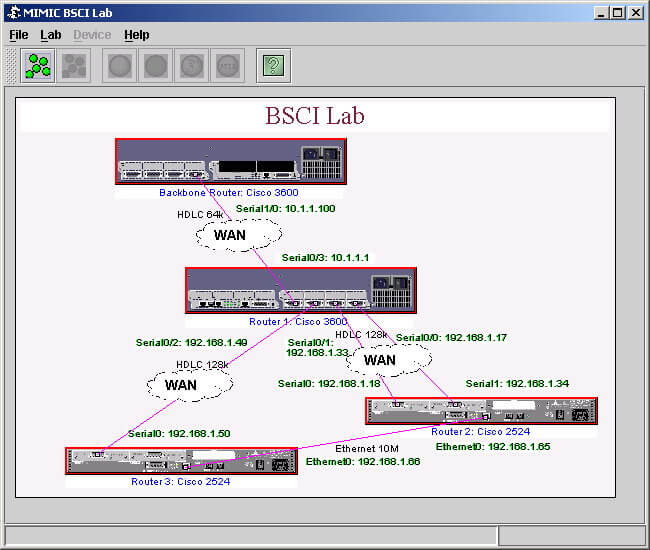Viewport: 650px width, 550px height.
Task: Click the 'Router 1: Cisco 3600' label
Action: [298, 322]
